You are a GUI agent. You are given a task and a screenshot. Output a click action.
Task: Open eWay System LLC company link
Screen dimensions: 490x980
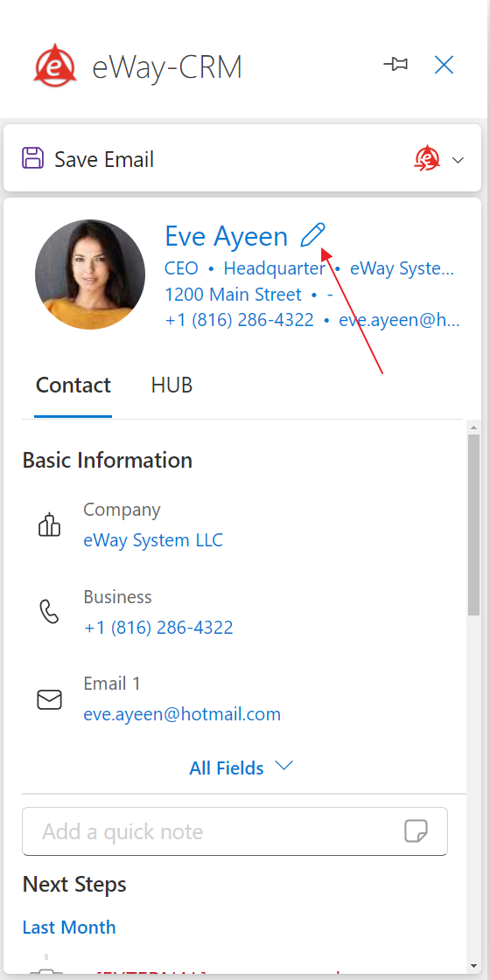click(153, 540)
